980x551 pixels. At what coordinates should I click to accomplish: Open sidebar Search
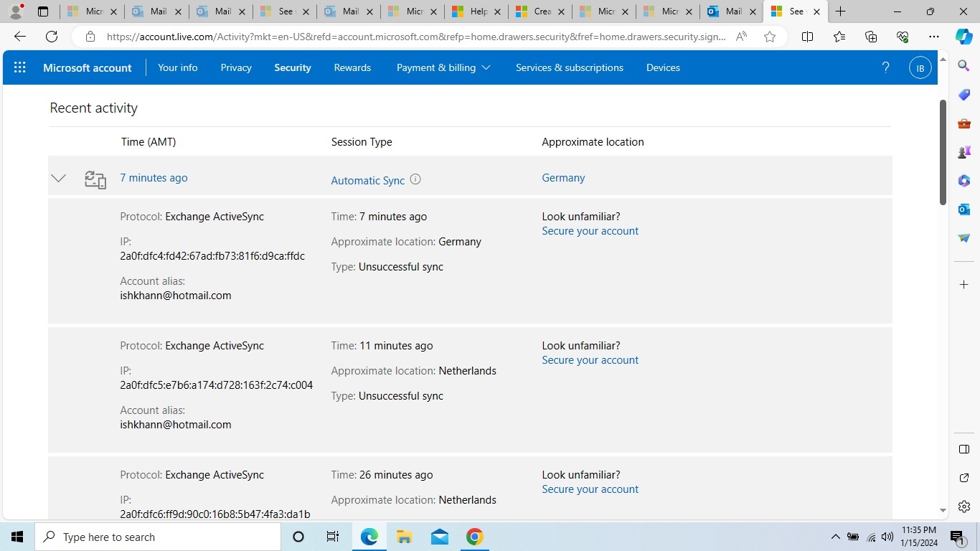tap(964, 66)
